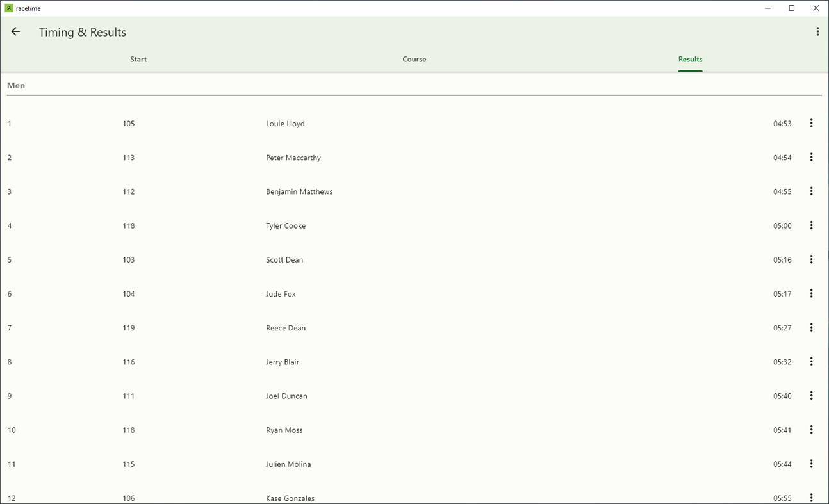829x504 pixels.
Task: Switch to the Course tab
Action: (414, 59)
